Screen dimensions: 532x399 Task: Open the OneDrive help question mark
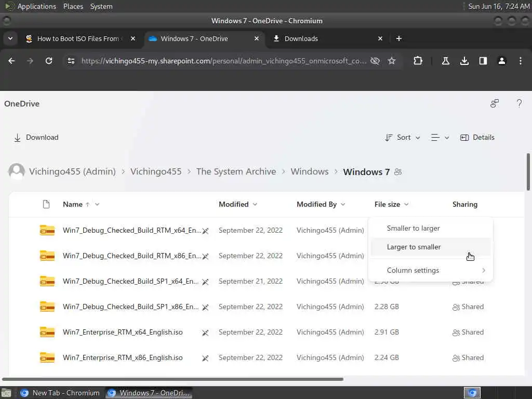point(519,103)
